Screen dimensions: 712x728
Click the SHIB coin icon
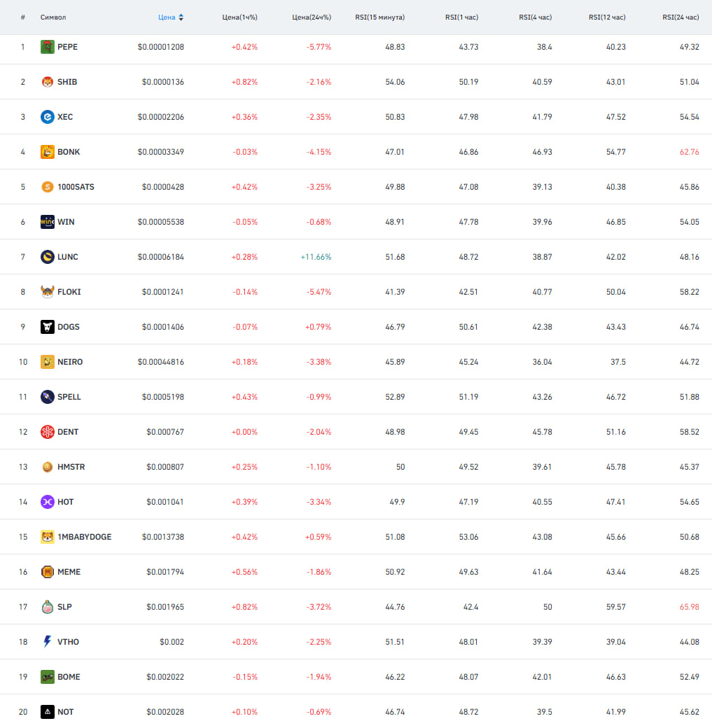[48, 82]
